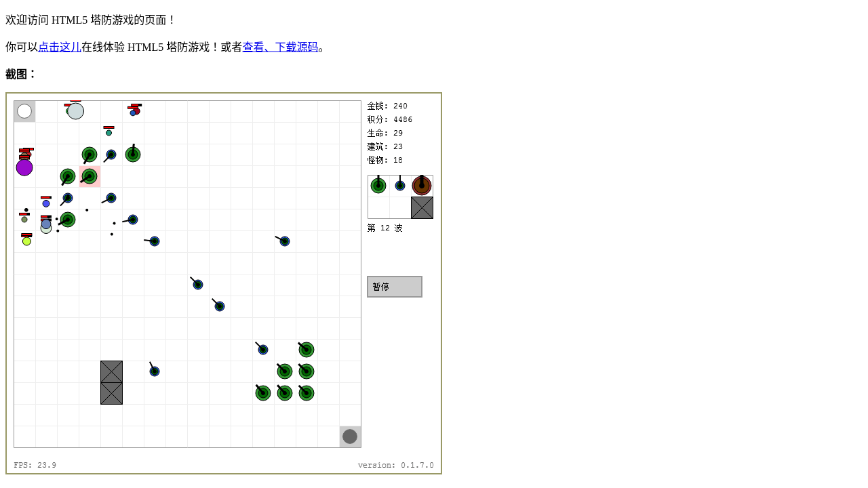
Task: Click the 第 12 波 wave indicator
Action: tap(385, 228)
